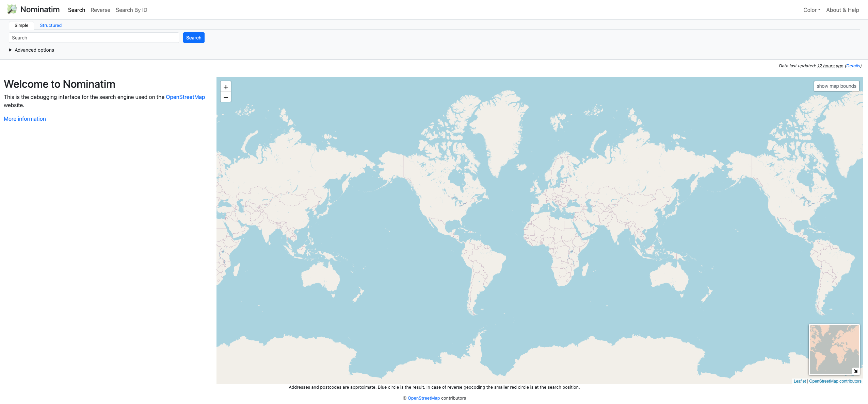
Task: Expand Advanced options
Action: click(31, 50)
